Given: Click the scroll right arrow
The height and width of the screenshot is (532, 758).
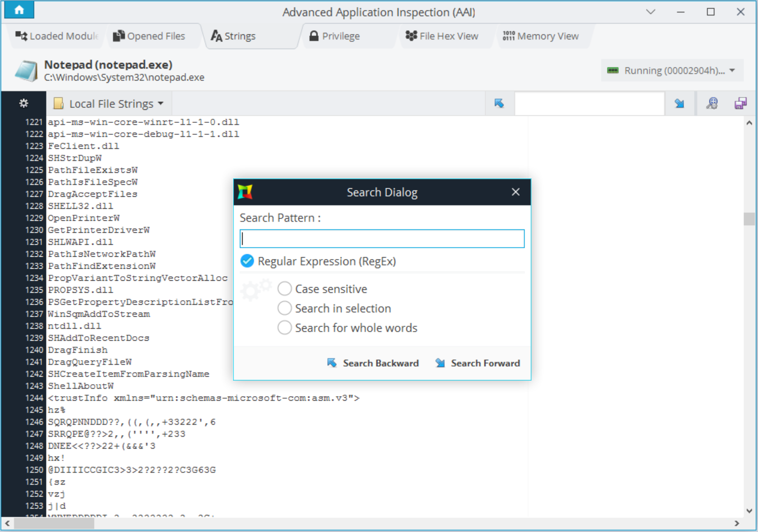Looking at the screenshot, I should tap(737, 524).
